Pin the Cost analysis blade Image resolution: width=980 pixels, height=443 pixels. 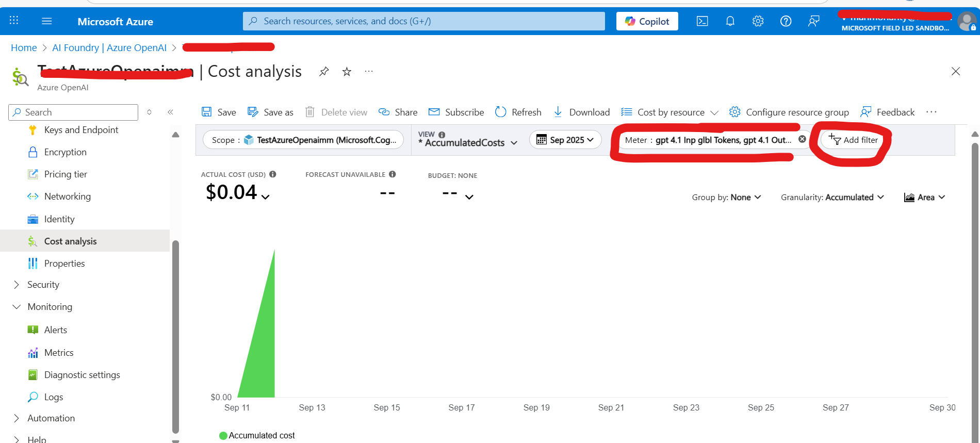click(x=324, y=72)
